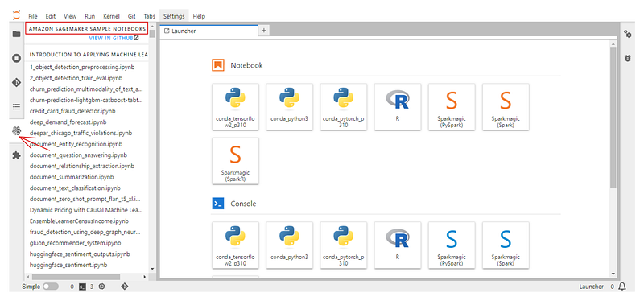Select the Launcher tab
The width and height of the screenshot is (644, 301).
pos(208,31)
